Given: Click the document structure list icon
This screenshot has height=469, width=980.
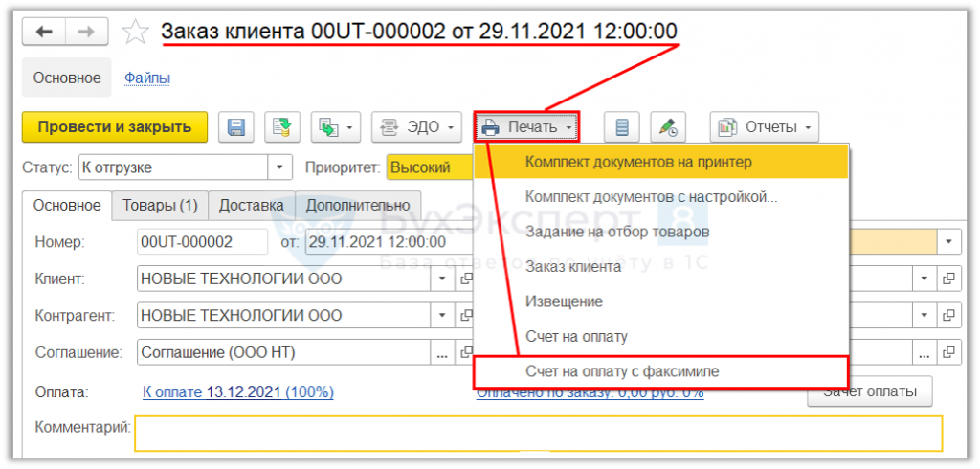Looking at the screenshot, I should (x=621, y=127).
